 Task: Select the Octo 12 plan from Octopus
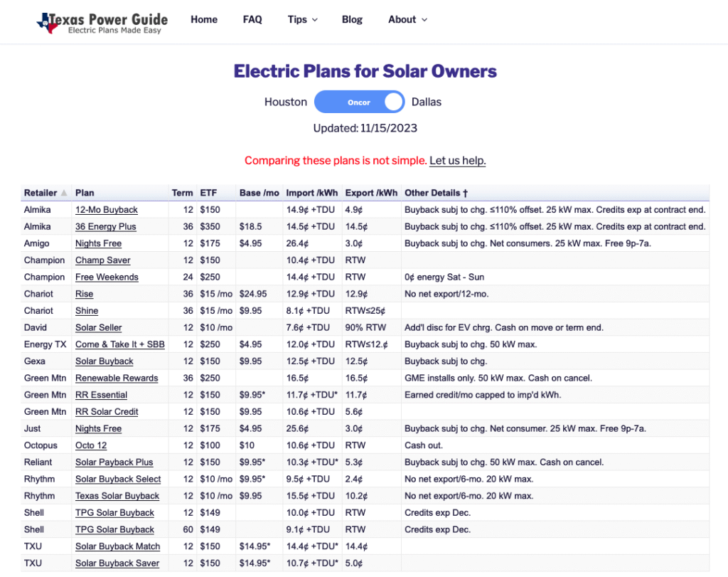[x=90, y=445]
